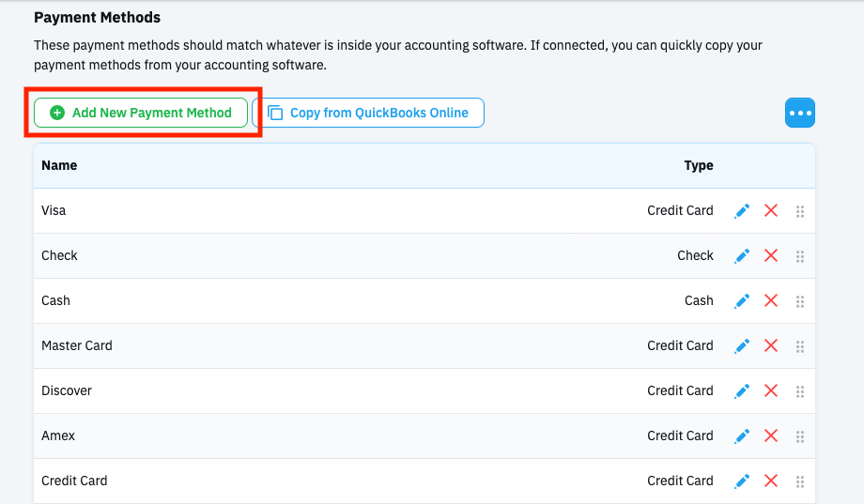864x504 pixels.
Task: Delete the Visa payment method
Action: pyautogui.click(x=771, y=211)
